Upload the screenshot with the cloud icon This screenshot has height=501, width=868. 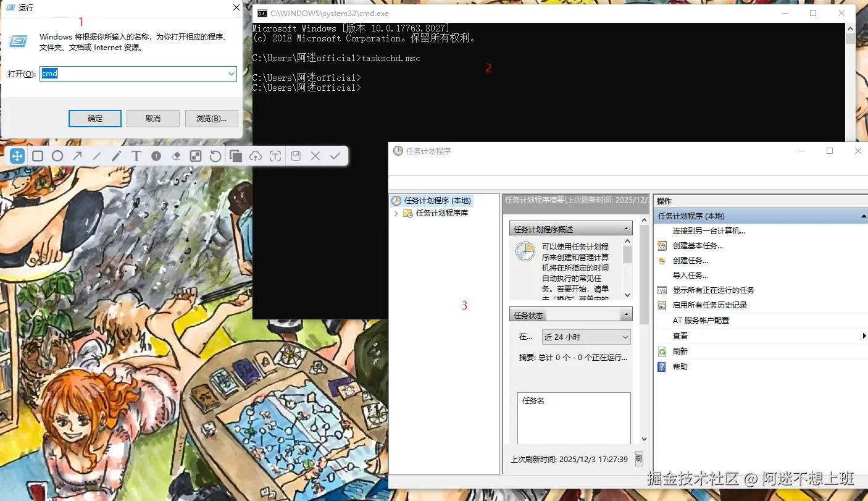coord(256,156)
